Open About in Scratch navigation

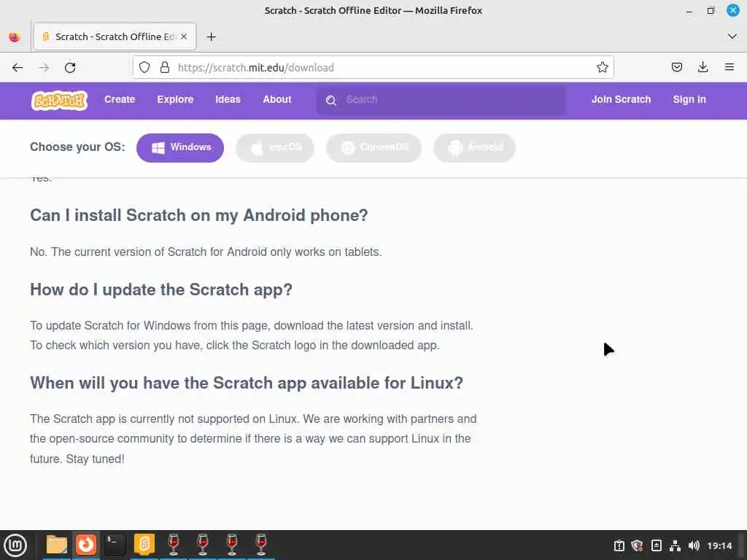[x=276, y=99]
